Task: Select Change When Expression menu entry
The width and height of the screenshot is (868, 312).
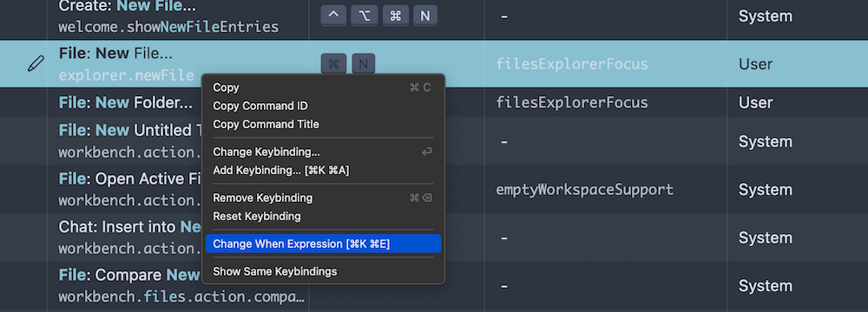Action: click(323, 244)
